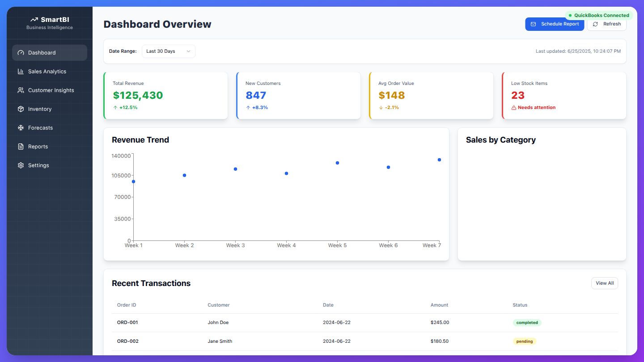Click the QuickBooks Connected status badge
644x362 pixels.
point(599,15)
